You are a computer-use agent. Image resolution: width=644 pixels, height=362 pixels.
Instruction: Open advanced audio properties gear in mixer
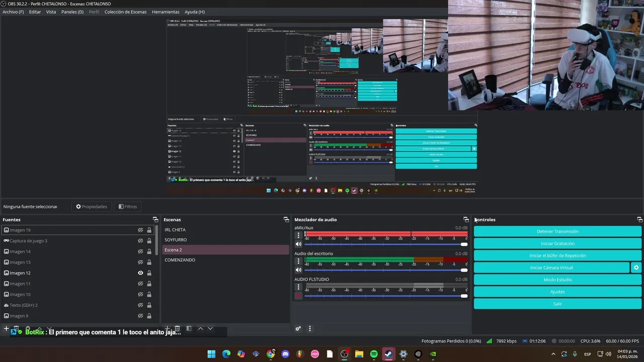click(298, 329)
